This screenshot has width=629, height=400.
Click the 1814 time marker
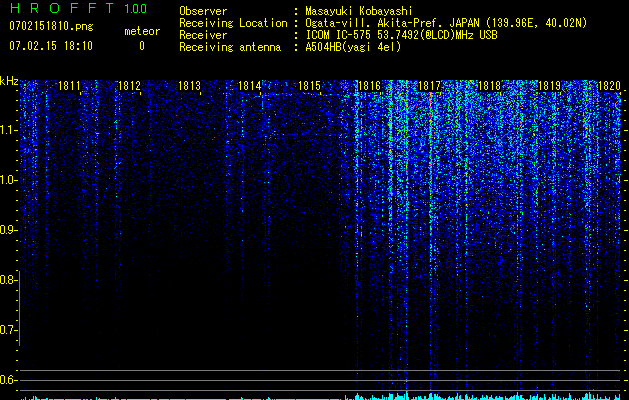(250, 86)
